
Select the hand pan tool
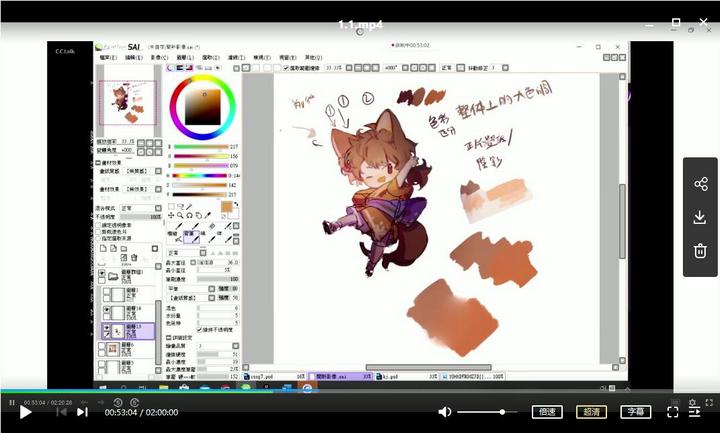coord(198,215)
